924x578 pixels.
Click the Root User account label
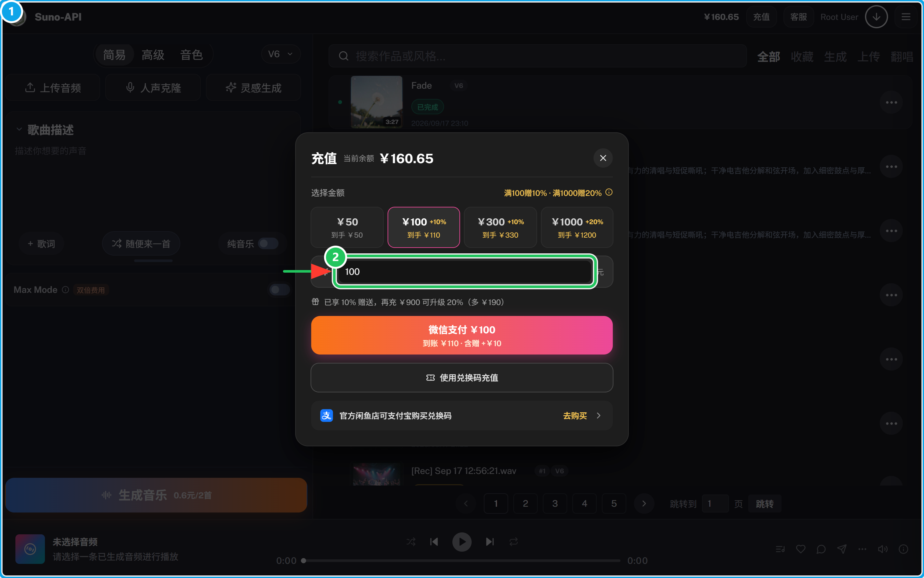point(839,17)
